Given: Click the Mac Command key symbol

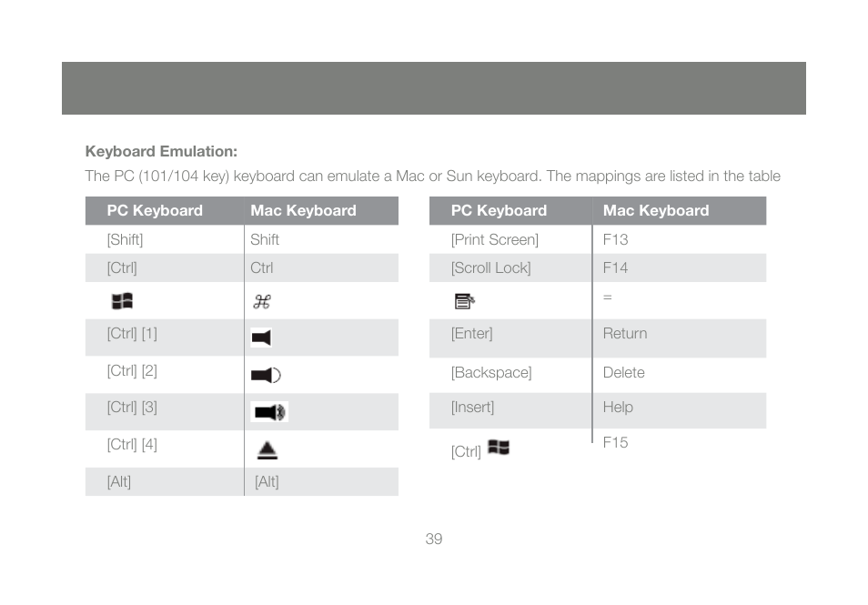Looking at the screenshot, I should [262, 302].
